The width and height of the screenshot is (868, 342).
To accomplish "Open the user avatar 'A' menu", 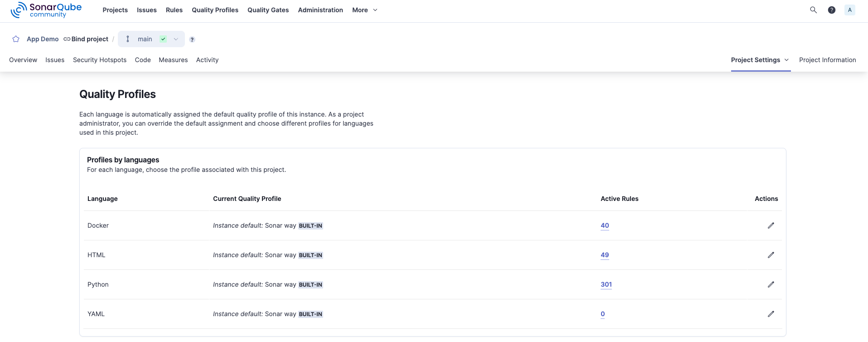I will click(850, 10).
